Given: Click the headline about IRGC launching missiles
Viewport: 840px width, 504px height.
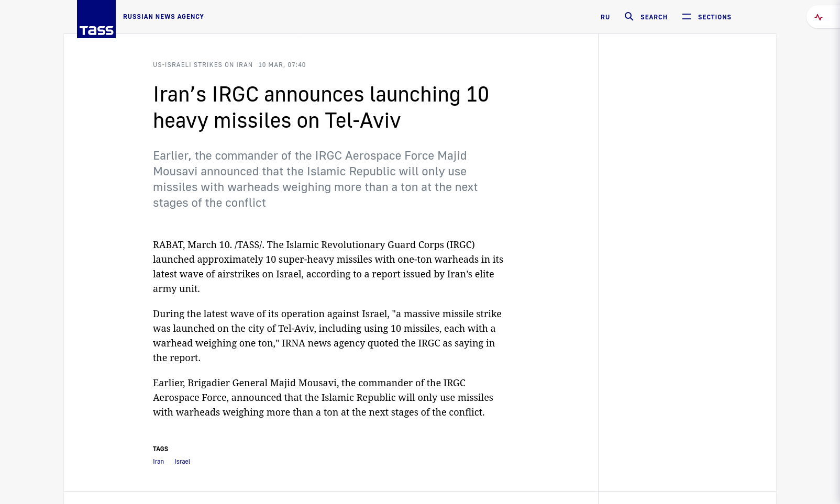Looking at the screenshot, I should pos(321,107).
